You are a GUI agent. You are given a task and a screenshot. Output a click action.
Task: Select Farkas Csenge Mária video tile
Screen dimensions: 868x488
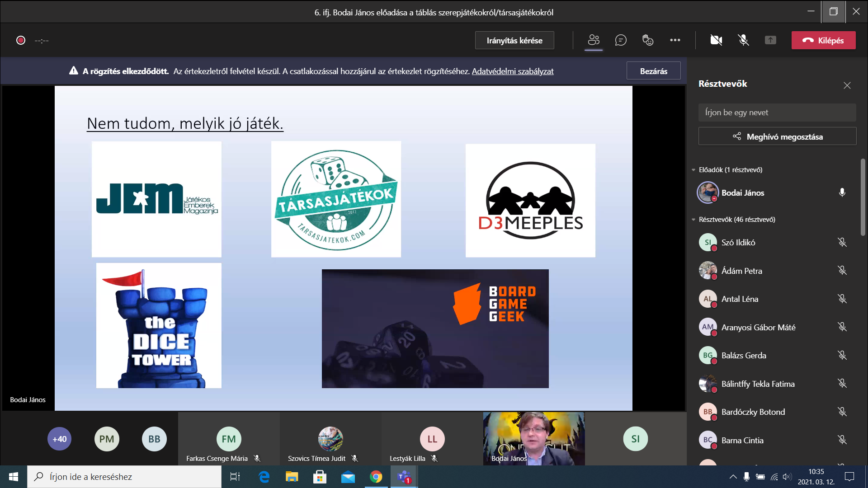[229, 438]
